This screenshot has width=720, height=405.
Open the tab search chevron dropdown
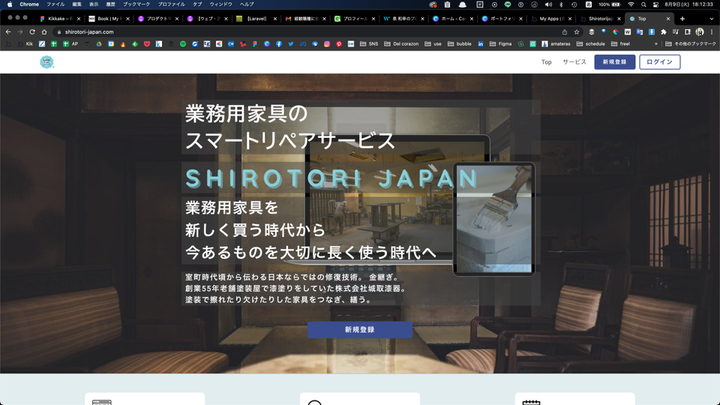click(x=712, y=19)
